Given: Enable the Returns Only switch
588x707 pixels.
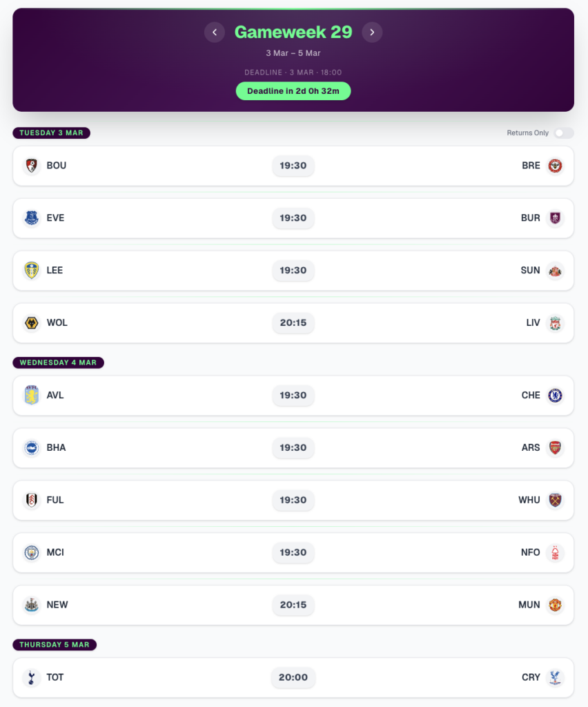Looking at the screenshot, I should click(x=564, y=133).
